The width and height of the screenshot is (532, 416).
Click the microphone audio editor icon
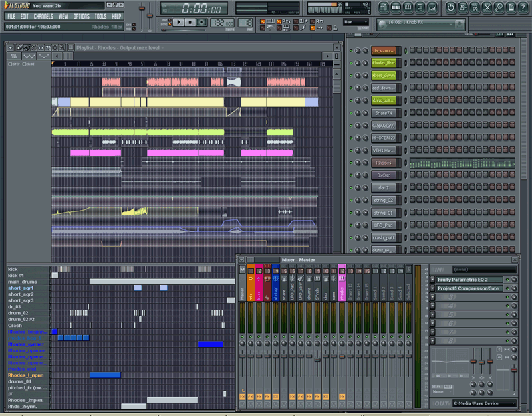point(499,7)
